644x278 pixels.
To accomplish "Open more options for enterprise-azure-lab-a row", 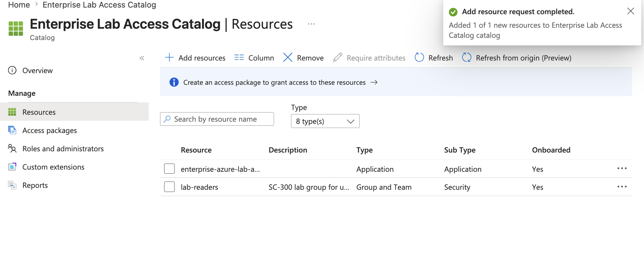I will click(x=622, y=169).
